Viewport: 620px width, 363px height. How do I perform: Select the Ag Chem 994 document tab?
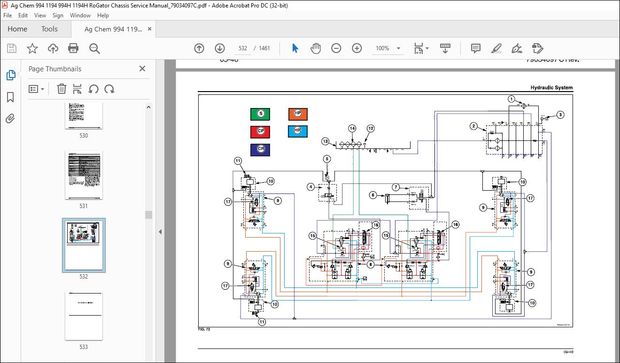(x=113, y=29)
